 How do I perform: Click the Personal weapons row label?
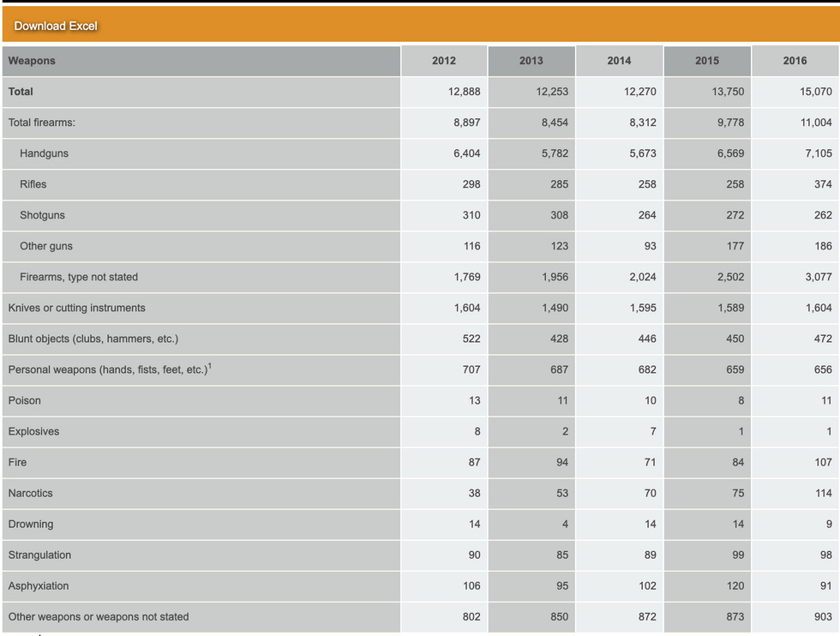[x=110, y=369]
